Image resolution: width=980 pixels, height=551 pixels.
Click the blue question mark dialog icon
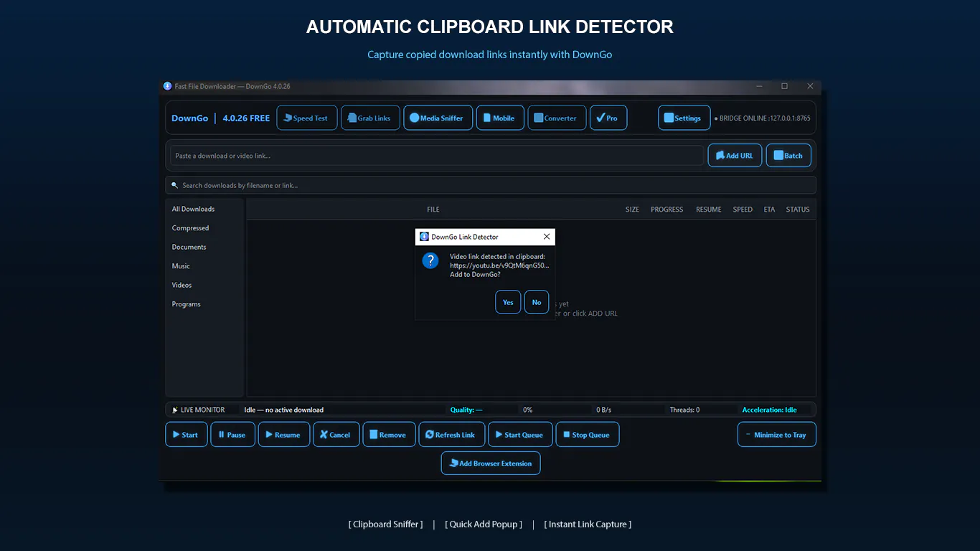430,260
